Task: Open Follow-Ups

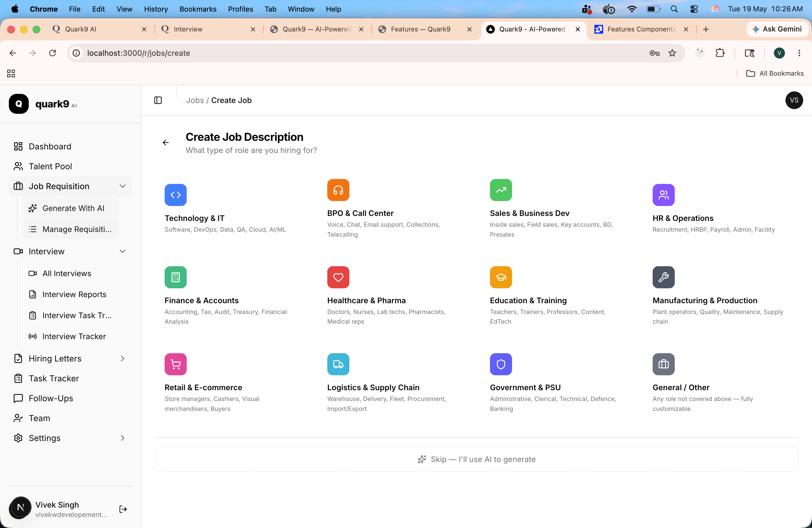Action: coord(70,398)
